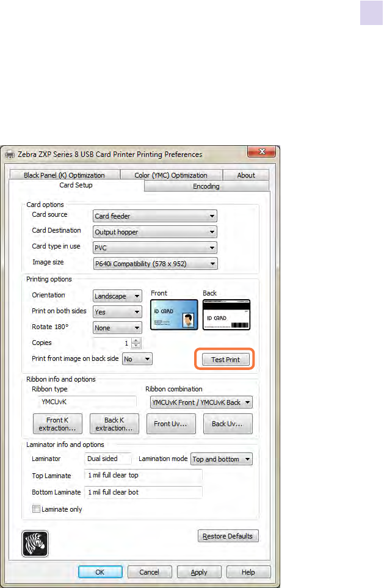Click the Zebra logo icon
384x588 pixels.
pos(35,543)
